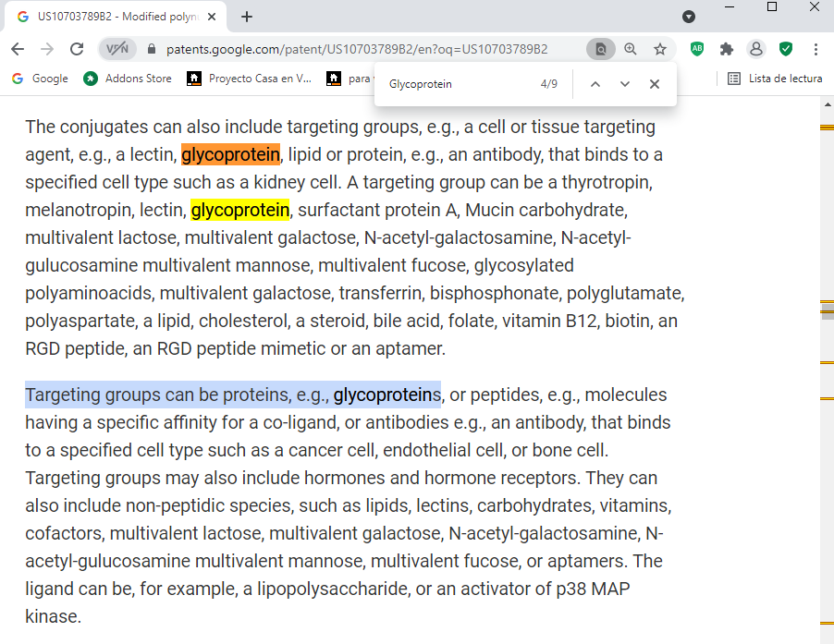Reload the patent page

click(x=77, y=49)
